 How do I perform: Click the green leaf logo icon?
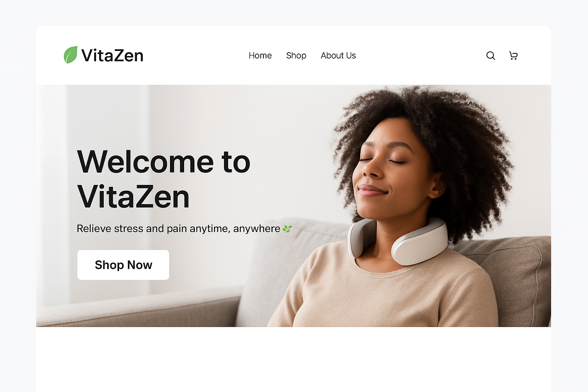[x=70, y=55]
